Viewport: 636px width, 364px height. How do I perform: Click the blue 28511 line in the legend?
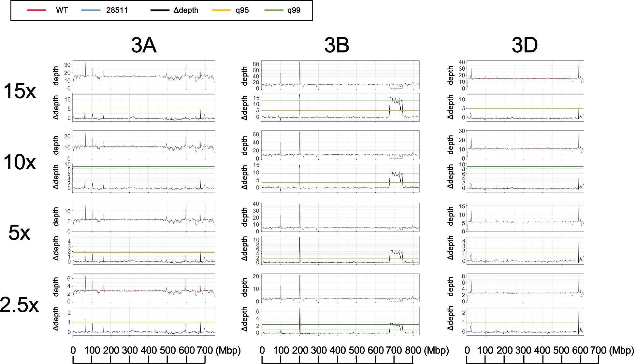tap(91, 10)
